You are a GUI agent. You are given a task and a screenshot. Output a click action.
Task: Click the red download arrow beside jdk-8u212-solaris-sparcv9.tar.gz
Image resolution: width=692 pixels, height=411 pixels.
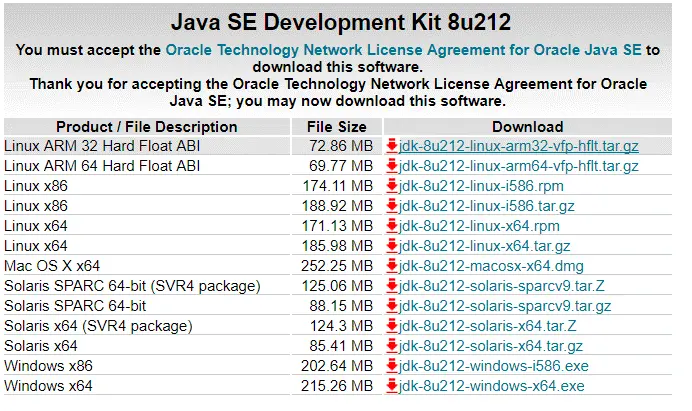391,306
